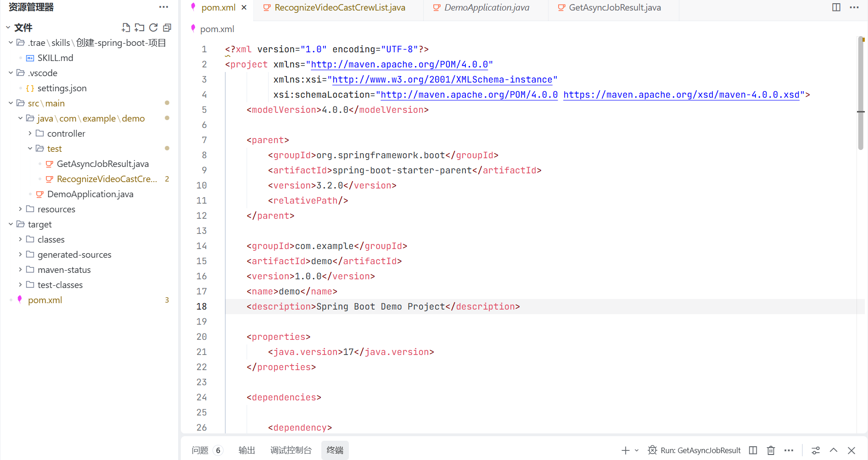Viewport: 868px width, 460px height.
Task: Click DemoApplication.java icon in tree
Action: 40,194
